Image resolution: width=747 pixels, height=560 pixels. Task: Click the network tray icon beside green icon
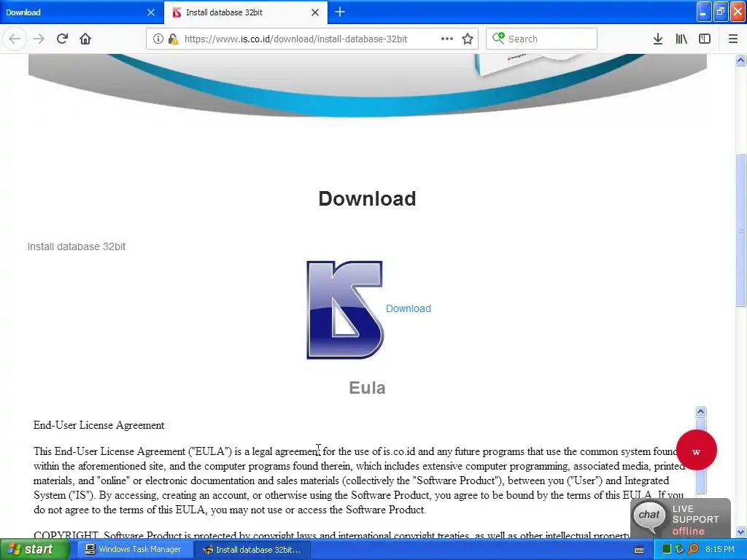pyautogui.click(x=679, y=550)
